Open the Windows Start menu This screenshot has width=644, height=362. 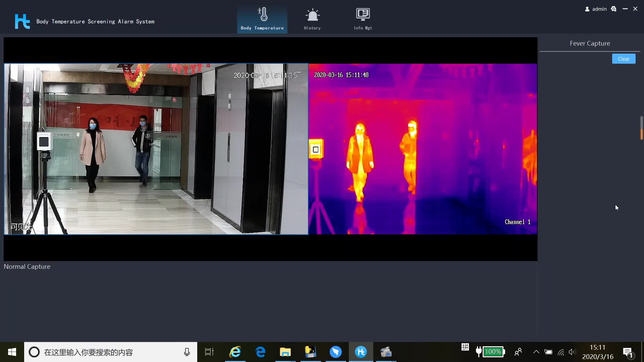point(12,352)
